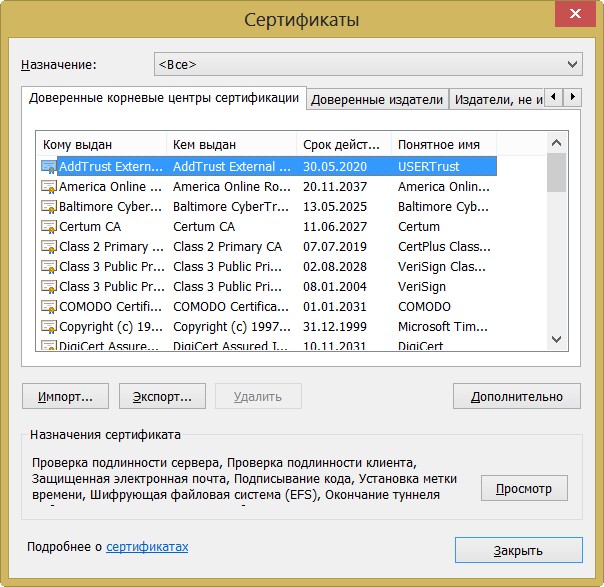This screenshot has height=587, width=604.
Task: Click issuer text Class 2 Primary CA
Action: [x=227, y=247]
